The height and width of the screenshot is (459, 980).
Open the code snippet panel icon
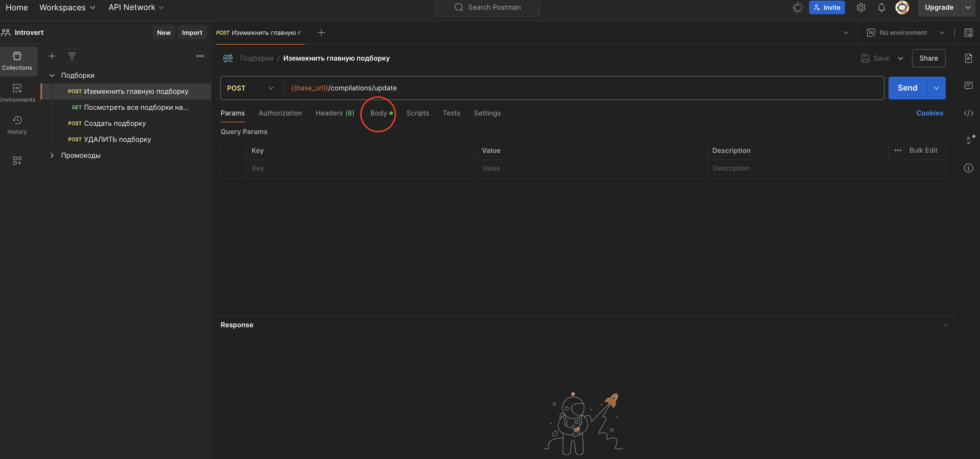pyautogui.click(x=968, y=113)
